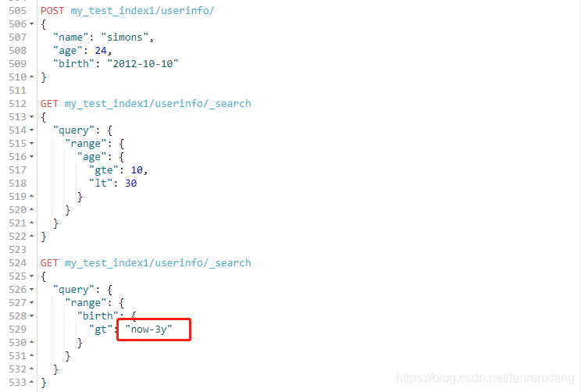
Task: Click the fold end marker at line 533
Action: pos(31,382)
